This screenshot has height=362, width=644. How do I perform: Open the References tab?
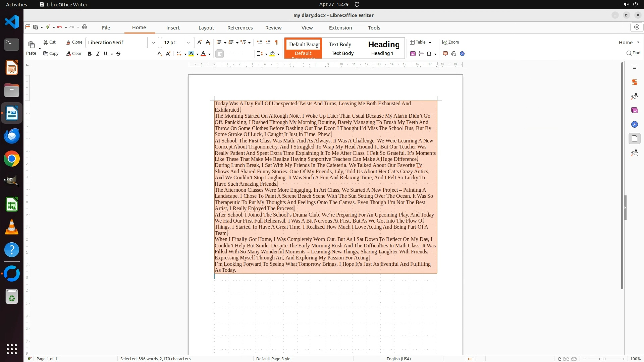tap(240, 28)
